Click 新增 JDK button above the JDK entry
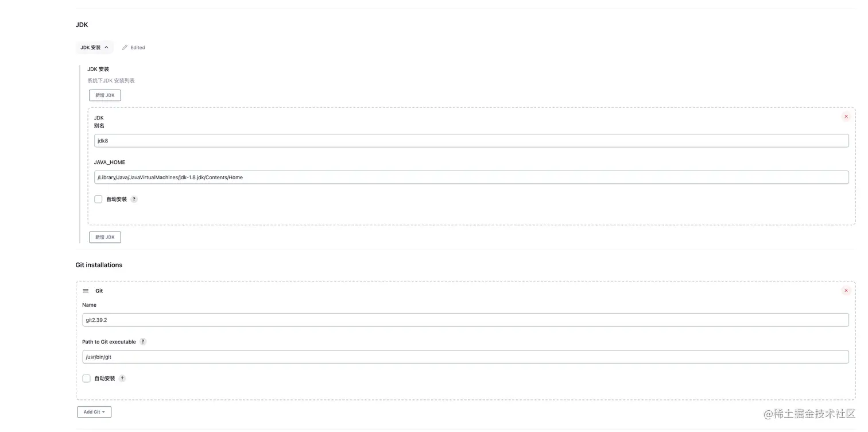This screenshot has height=432, width=868. 105,95
